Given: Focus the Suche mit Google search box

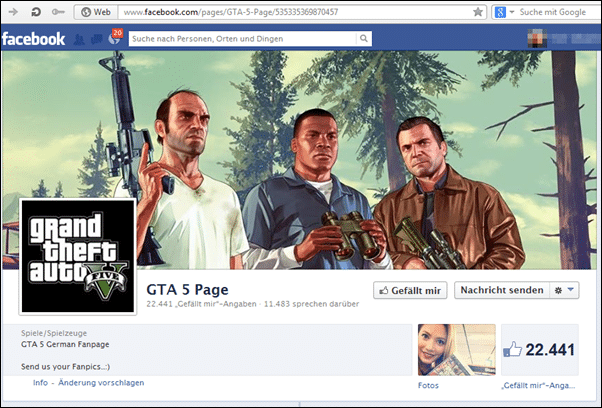Looking at the screenshot, I should point(553,12).
